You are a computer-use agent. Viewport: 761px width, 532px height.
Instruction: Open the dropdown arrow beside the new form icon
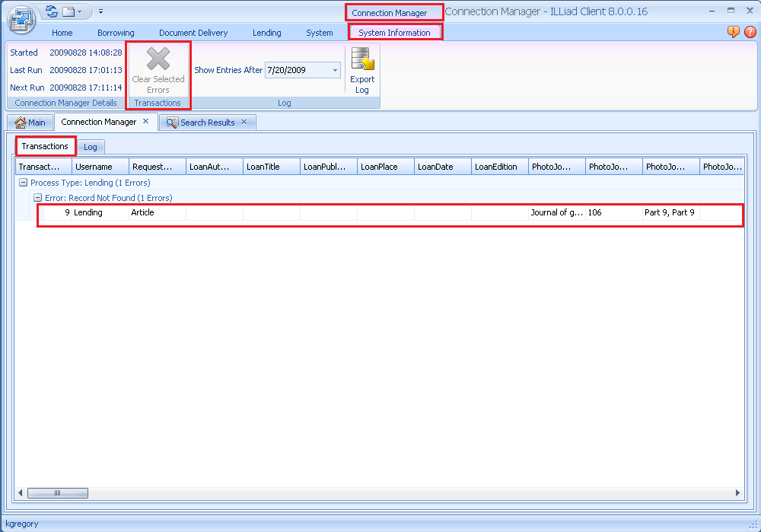79,11
